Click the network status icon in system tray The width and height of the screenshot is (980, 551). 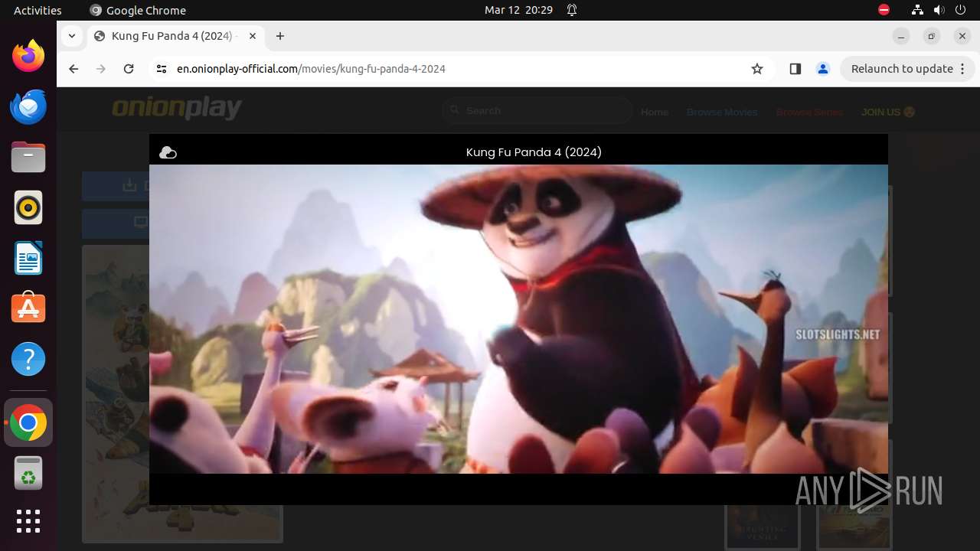coord(918,10)
